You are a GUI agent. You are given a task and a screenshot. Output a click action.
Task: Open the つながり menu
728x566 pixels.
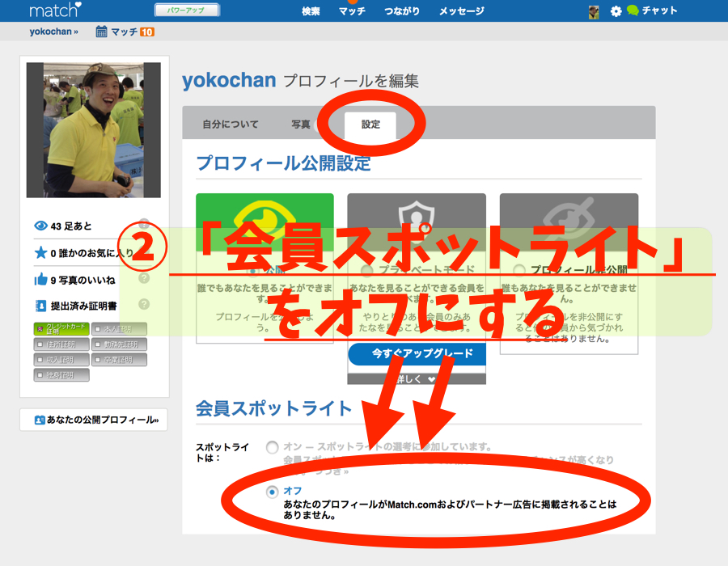[402, 11]
